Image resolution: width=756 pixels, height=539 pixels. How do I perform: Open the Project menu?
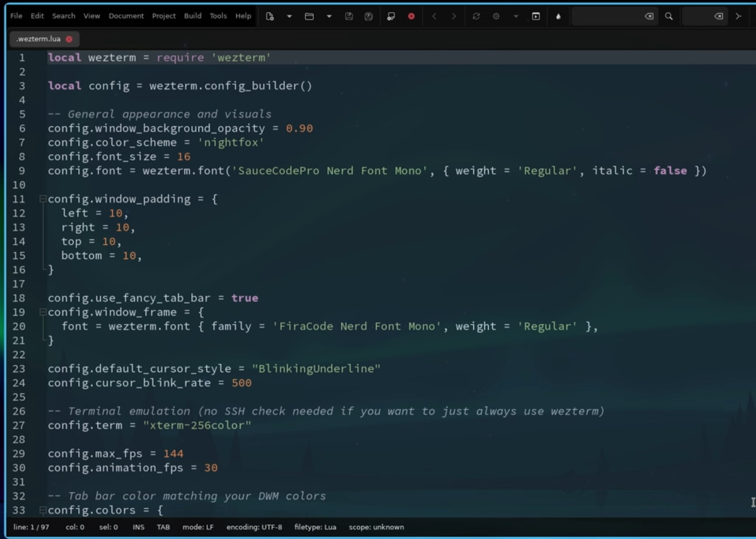coord(164,16)
